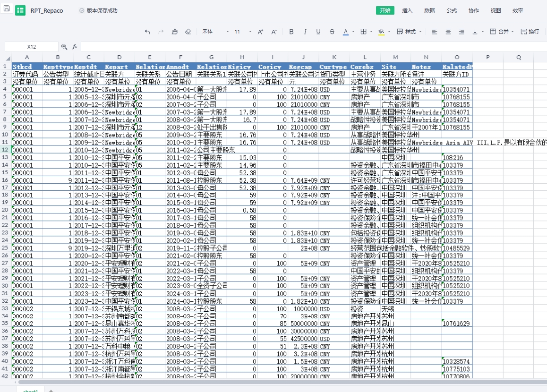This screenshot has height=392, width=547.
Task: Expand the vertical alignment dropdown arrow
Action: click(482, 32)
